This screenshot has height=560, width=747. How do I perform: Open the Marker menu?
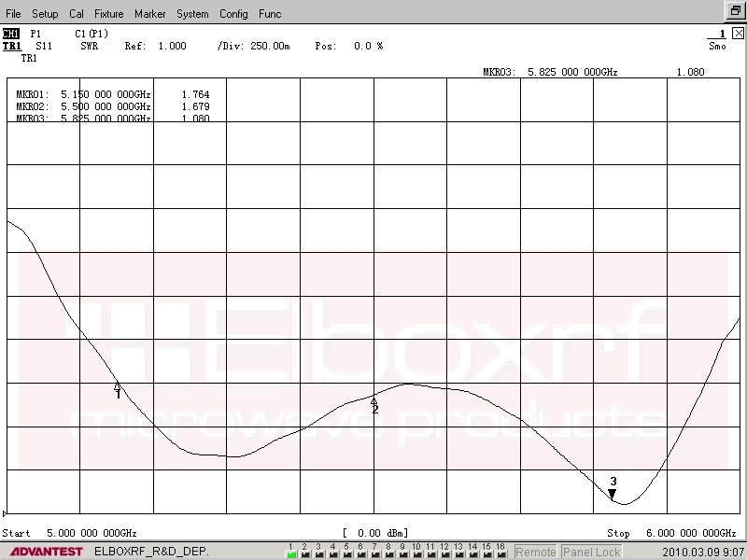click(x=149, y=14)
